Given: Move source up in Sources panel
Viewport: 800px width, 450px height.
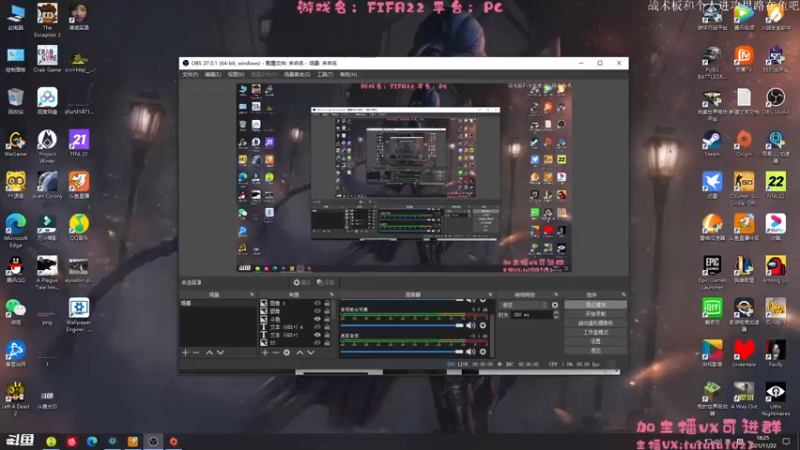Looking at the screenshot, I should coord(300,353).
